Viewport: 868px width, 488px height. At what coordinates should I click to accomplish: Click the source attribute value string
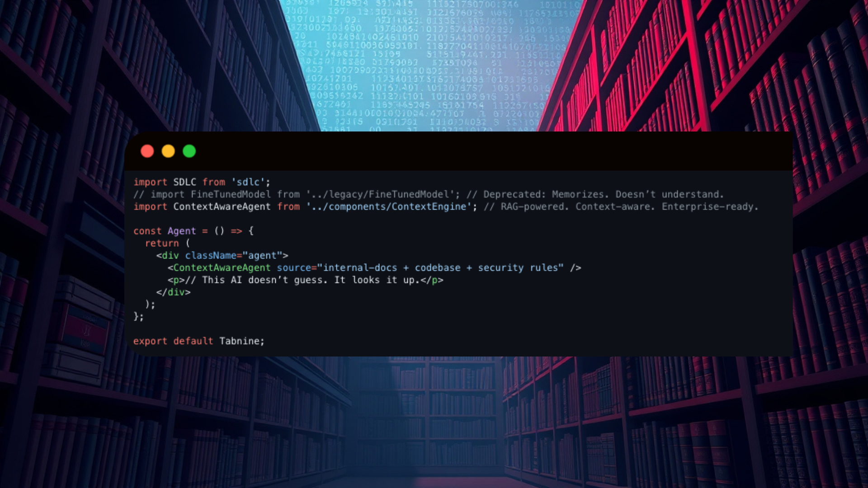point(440,267)
